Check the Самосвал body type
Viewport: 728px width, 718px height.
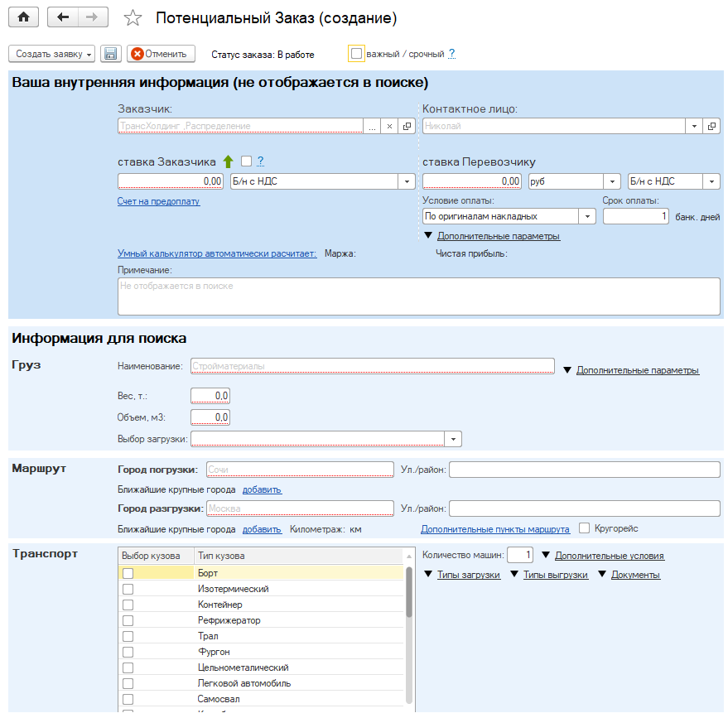point(128,700)
